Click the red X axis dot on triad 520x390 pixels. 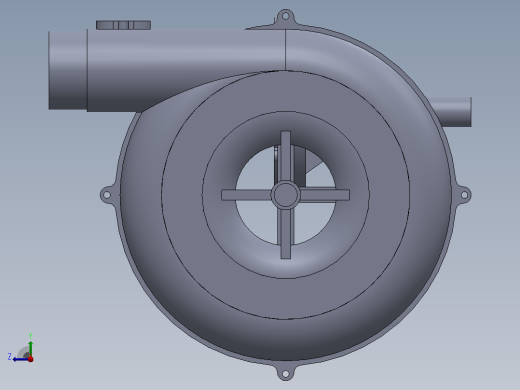coord(31,359)
